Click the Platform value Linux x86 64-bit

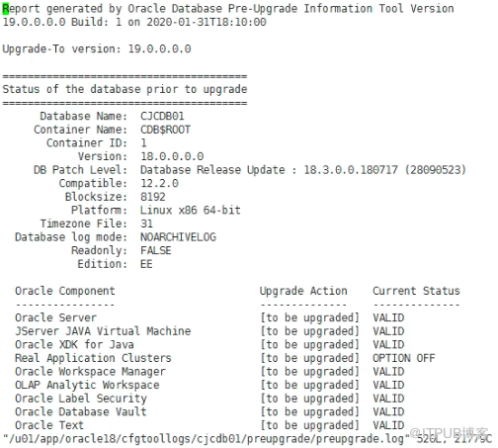point(191,210)
